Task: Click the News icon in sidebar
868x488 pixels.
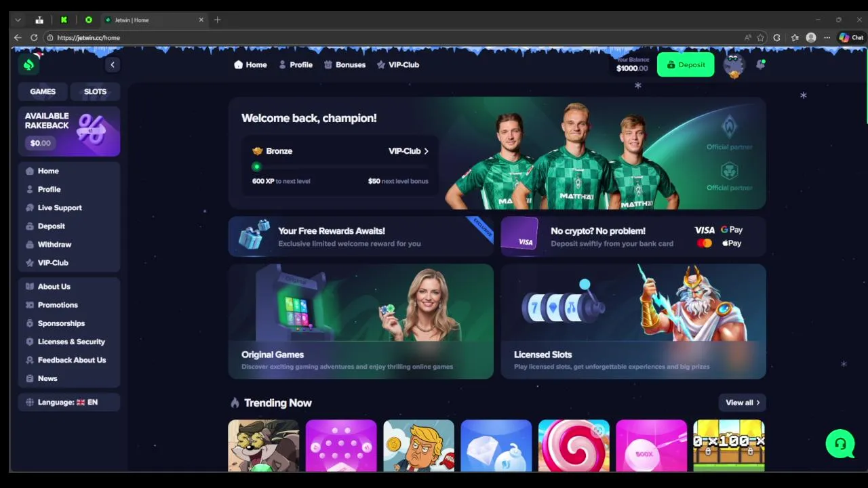Action: click(30, 378)
